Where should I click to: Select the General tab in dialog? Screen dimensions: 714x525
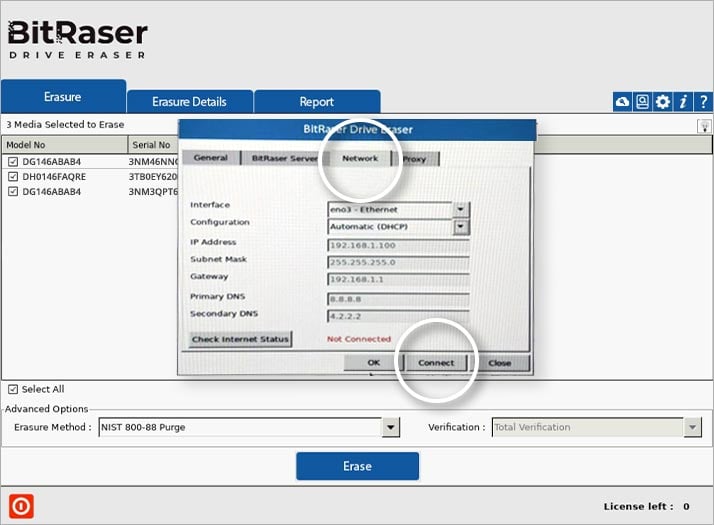pos(211,158)
